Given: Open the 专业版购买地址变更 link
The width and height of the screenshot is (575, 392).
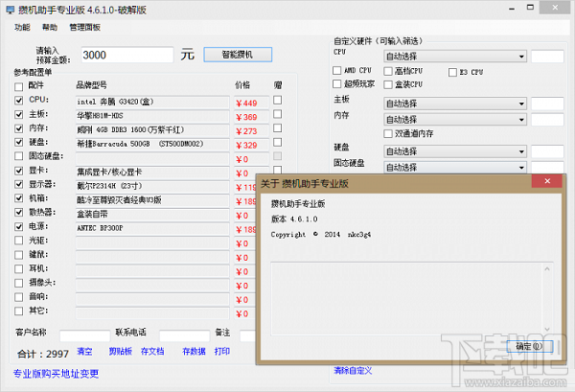Looking at the screenshot, I should coord(57,374).
